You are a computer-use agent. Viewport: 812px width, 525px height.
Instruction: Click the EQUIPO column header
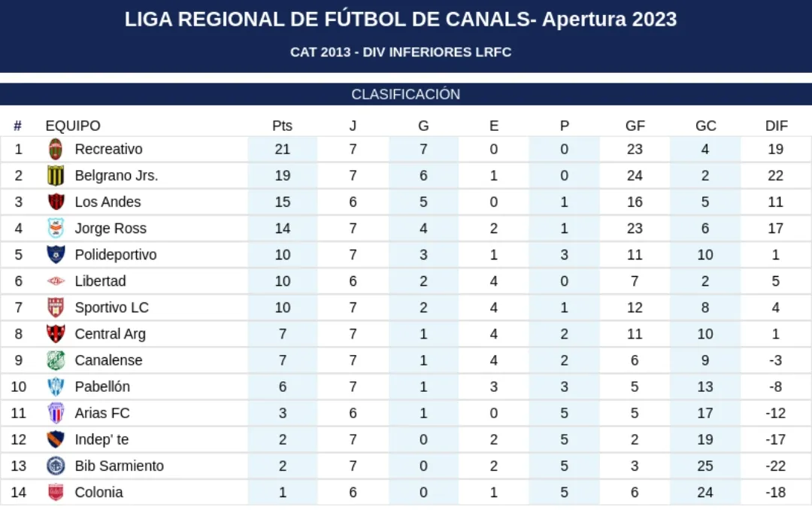[x=73, y=126]
